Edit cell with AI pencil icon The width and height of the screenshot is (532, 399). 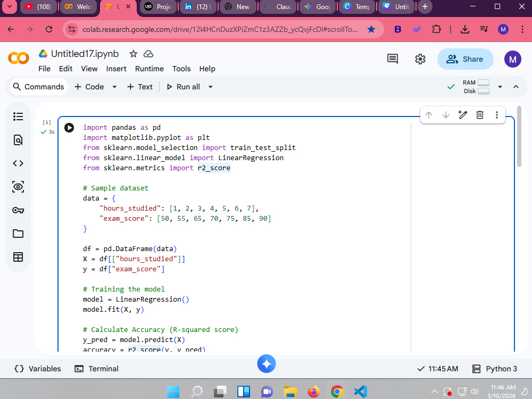pos(462,115)
